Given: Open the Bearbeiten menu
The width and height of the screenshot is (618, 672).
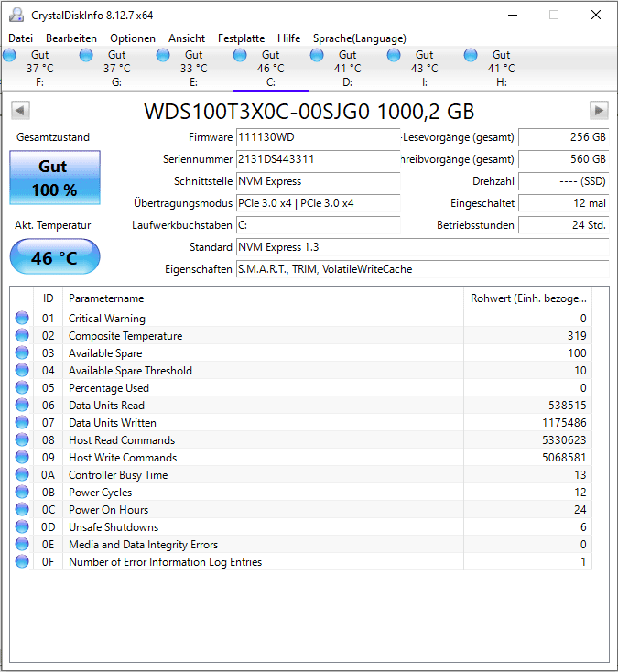Looking at the screenshot, I should point(71,38).
